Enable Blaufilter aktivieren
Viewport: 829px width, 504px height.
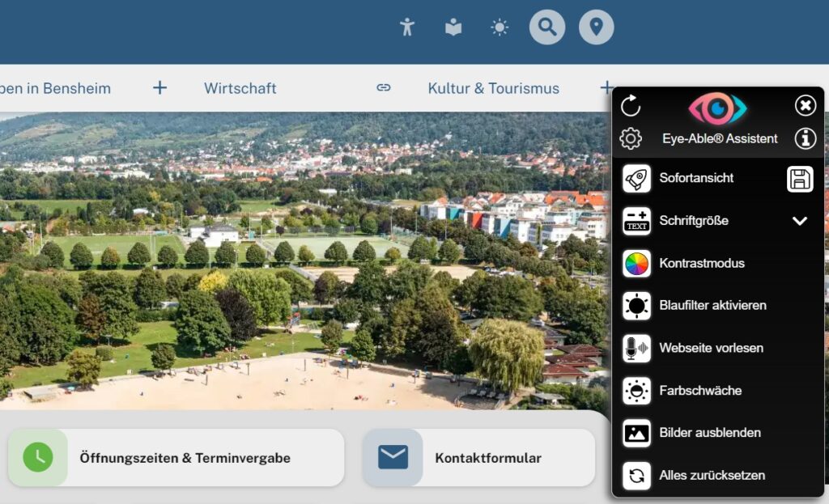click(713, 306)
